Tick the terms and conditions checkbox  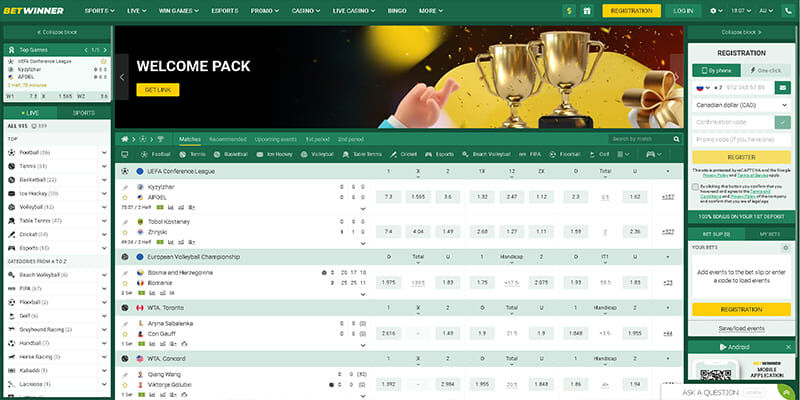coord(695,186)
